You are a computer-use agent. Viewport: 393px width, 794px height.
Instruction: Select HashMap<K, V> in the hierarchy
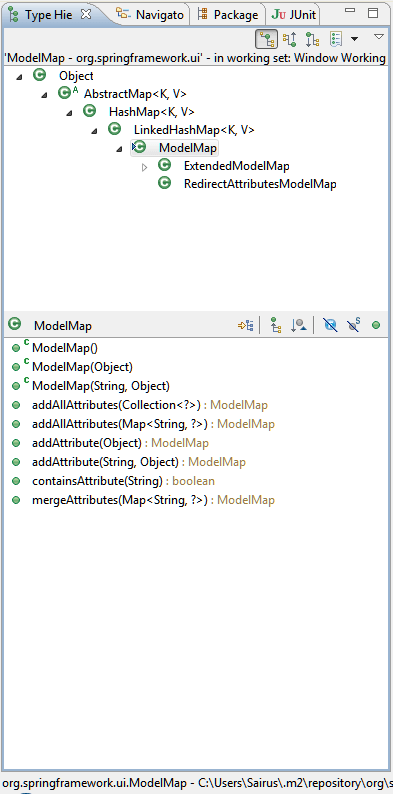[x=152, y=112]
